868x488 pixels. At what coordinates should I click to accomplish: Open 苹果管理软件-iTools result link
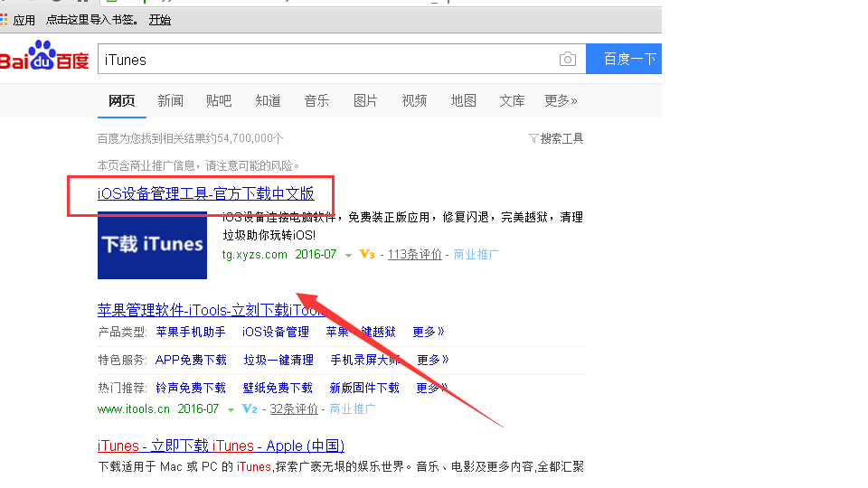212,310
